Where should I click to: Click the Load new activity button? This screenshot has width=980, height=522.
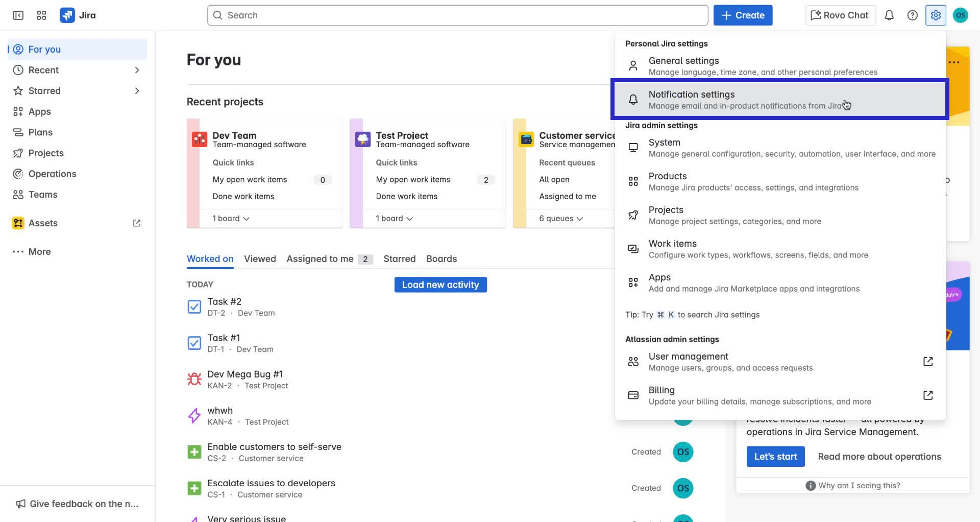440,284
